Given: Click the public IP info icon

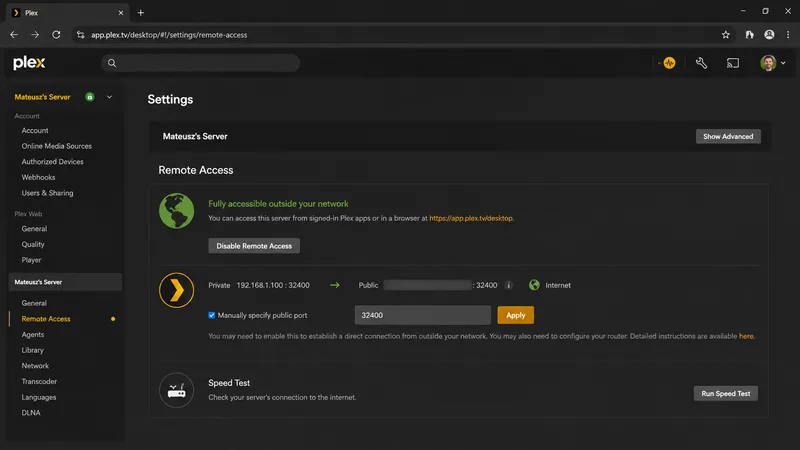Looking at the screenshot, I should pos(508,285).
